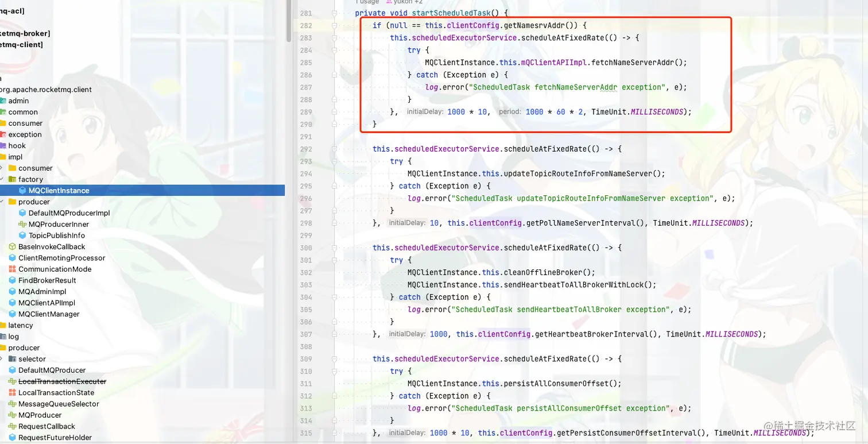This screenshot has width=868, height=444.
Task: Select the hook package
Action: pyautogui.click(x=17, y=146)
